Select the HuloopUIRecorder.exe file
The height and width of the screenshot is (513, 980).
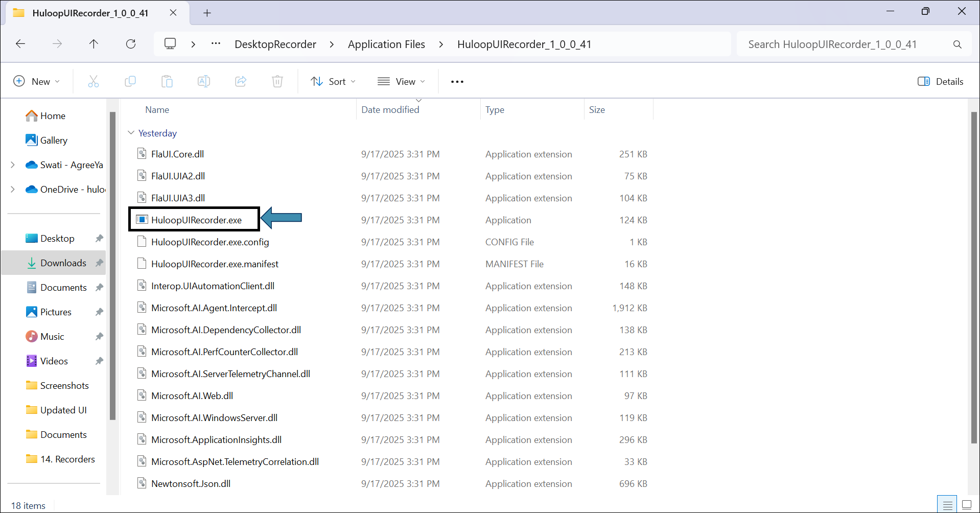196,220
